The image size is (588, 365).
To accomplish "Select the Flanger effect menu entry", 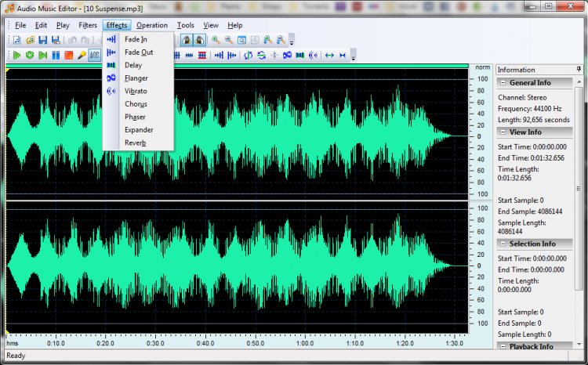I will pyautogui.click(x=136, y=78).
